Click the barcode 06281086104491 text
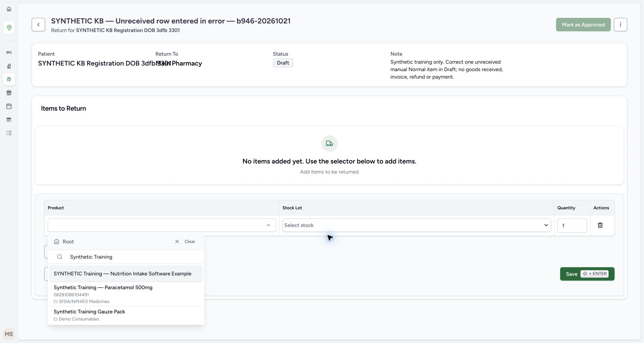 pos(71,295)
